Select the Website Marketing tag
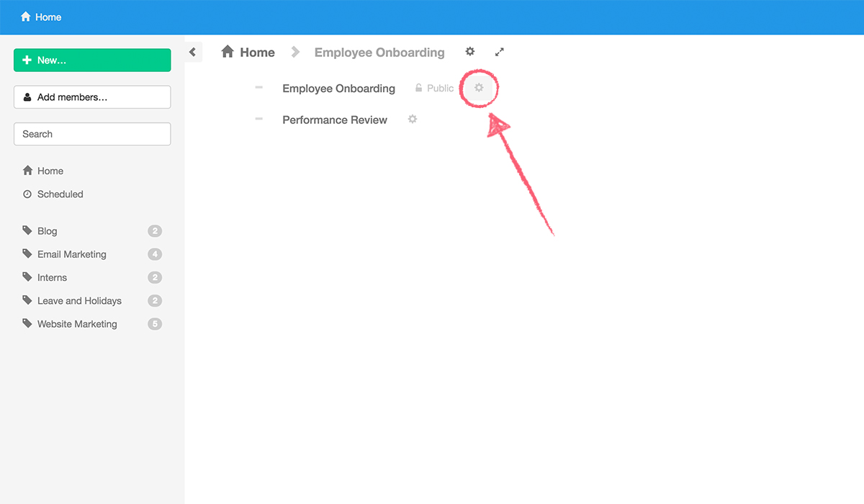This screenshot has height=504, width=864. (x=77, y=324)
